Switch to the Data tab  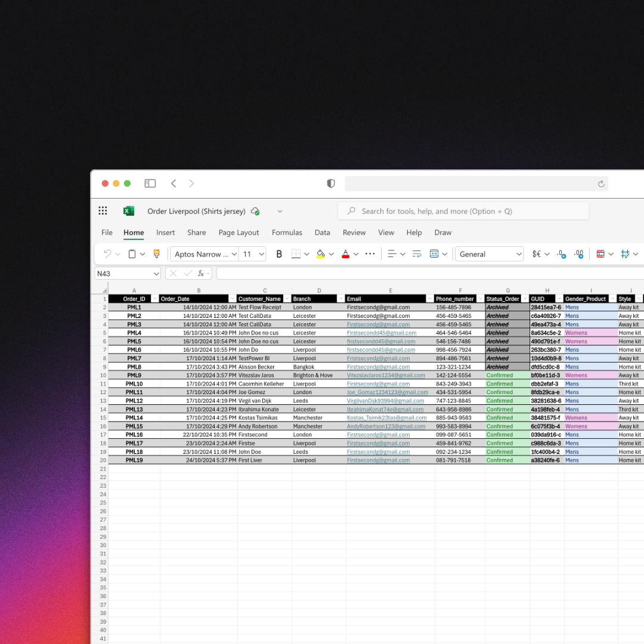(323, 233)
